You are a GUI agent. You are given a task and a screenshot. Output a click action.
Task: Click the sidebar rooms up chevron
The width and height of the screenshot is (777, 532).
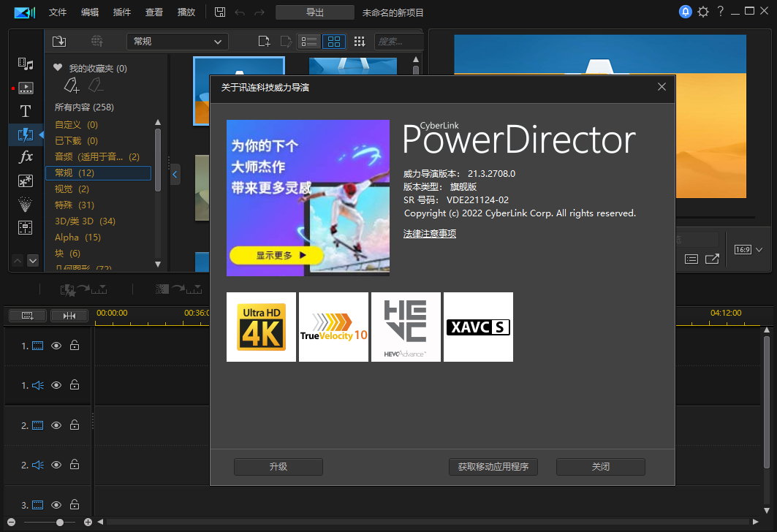click(18, 261)
